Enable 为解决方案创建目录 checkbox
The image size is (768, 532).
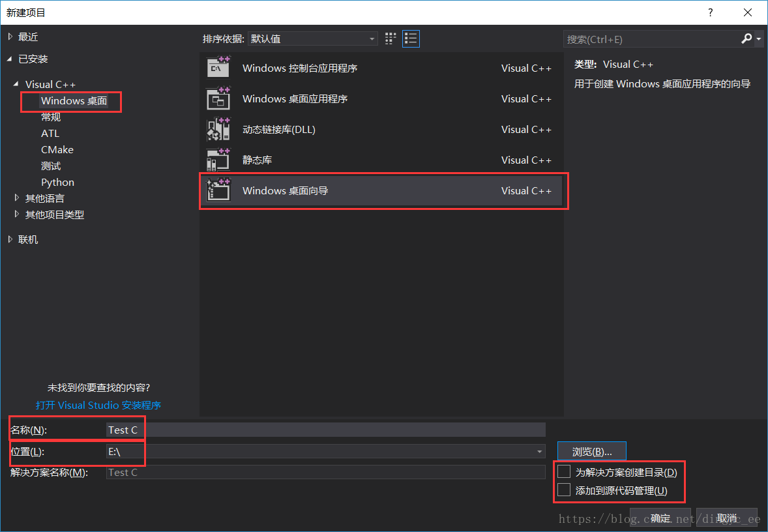point(563,471)
